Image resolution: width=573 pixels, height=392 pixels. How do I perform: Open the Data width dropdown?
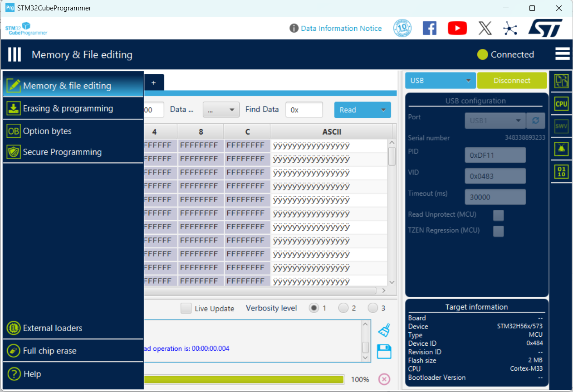[x=221, y=110]
